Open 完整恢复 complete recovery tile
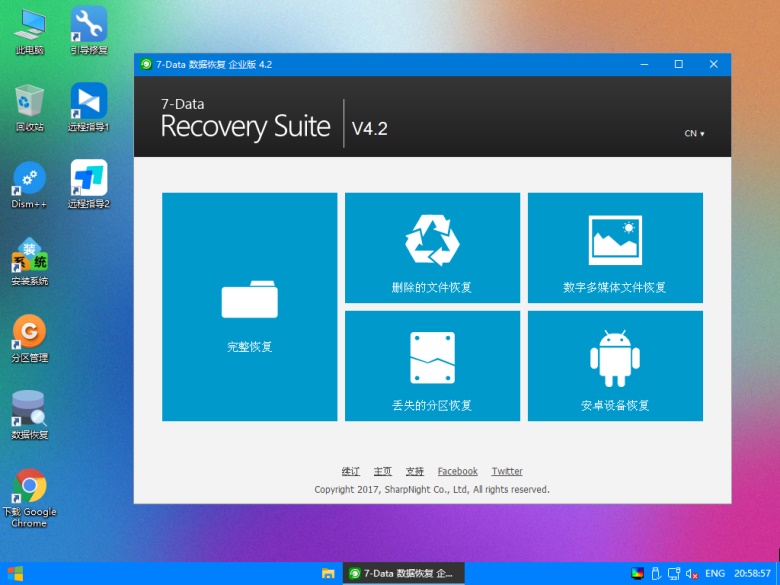The image size is (780, 585). pos(249,307)
